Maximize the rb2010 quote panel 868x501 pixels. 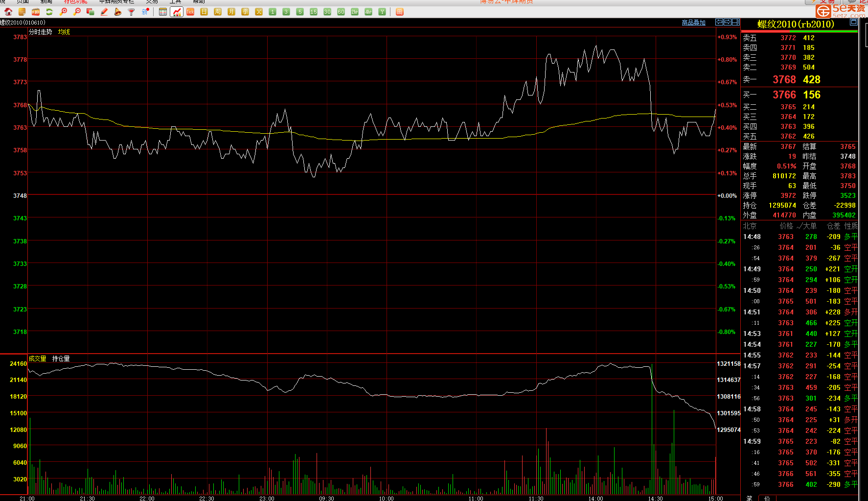click(x=854, y=22)
